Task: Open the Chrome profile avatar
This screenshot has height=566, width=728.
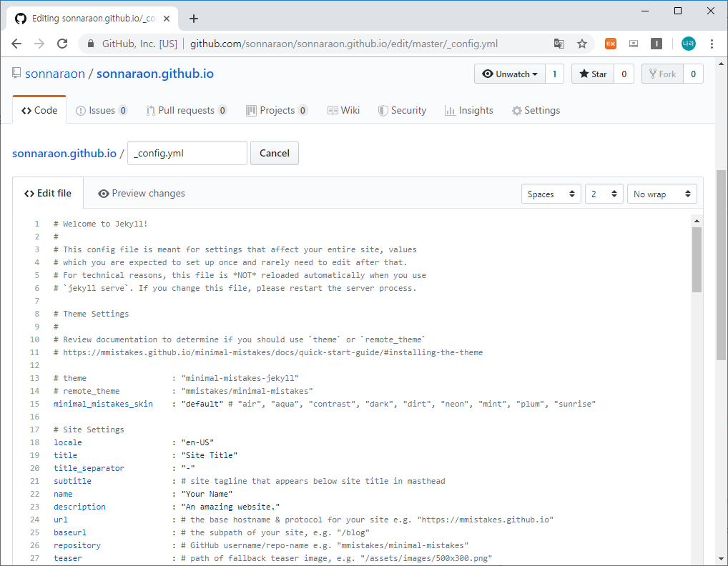Action: tap(689, 44)
